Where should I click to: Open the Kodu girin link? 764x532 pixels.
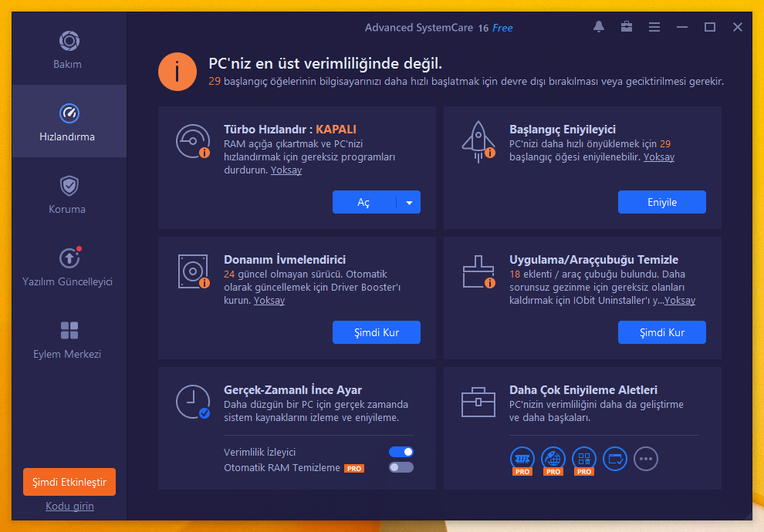coord(69,506)
